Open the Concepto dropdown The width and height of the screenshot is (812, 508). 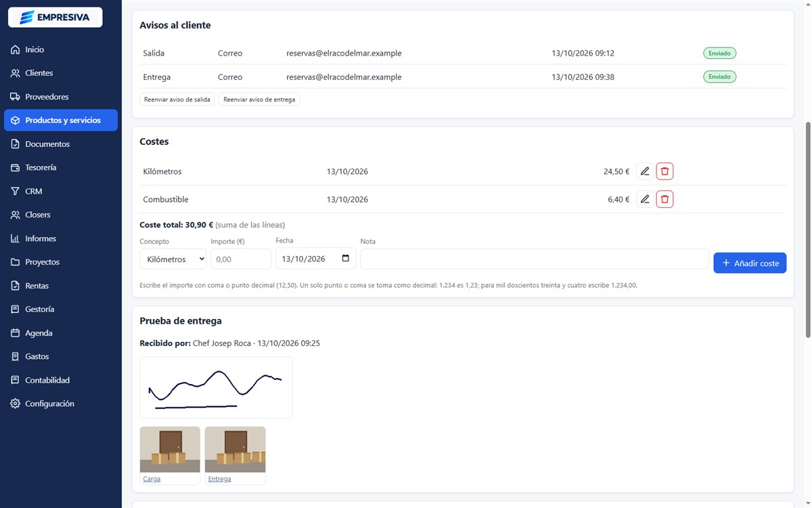(173, 259)
